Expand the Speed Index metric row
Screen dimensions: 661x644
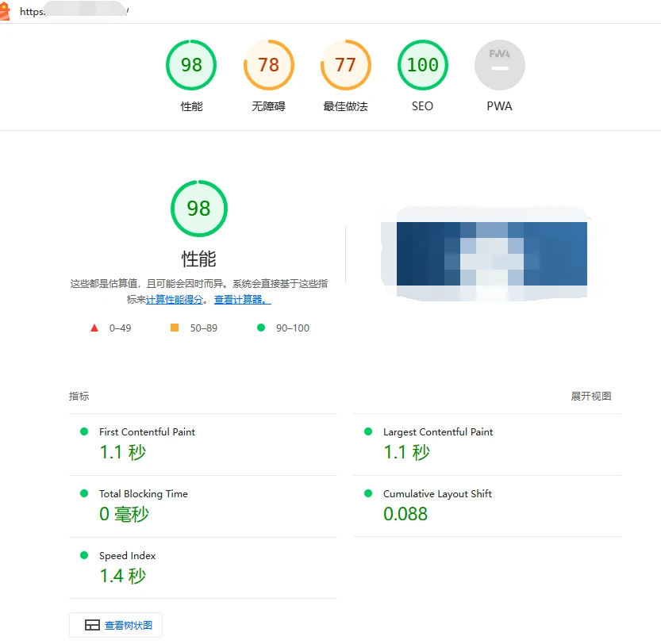pos(127,556)
